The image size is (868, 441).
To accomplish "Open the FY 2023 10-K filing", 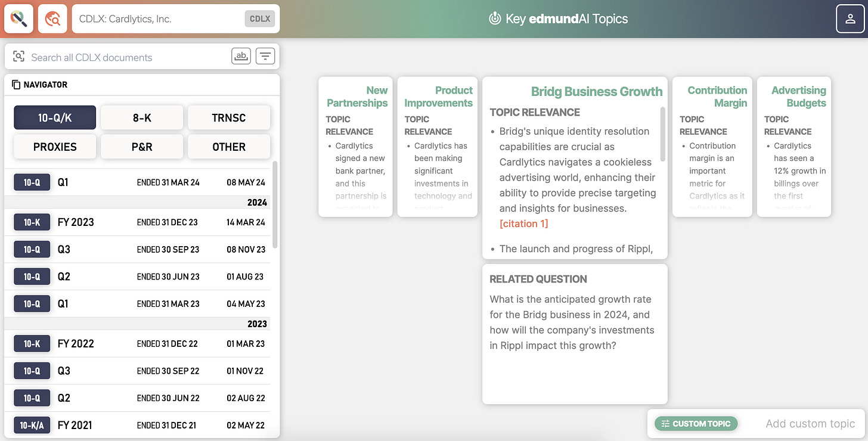I will (x=138, y=222).
